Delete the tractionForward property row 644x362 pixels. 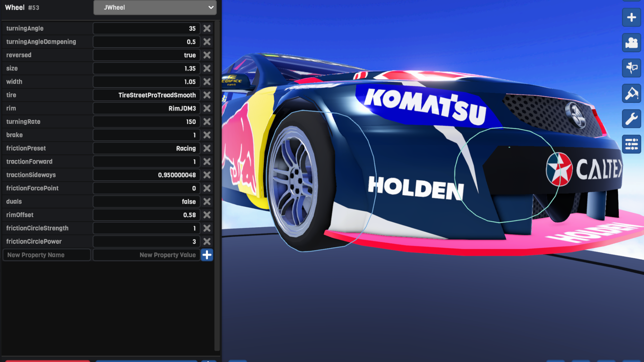coord(207,162)
